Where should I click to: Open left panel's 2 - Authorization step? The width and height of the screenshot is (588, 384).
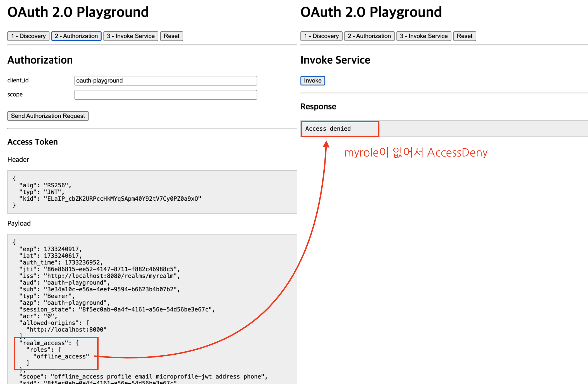click(x=76, y=36)
